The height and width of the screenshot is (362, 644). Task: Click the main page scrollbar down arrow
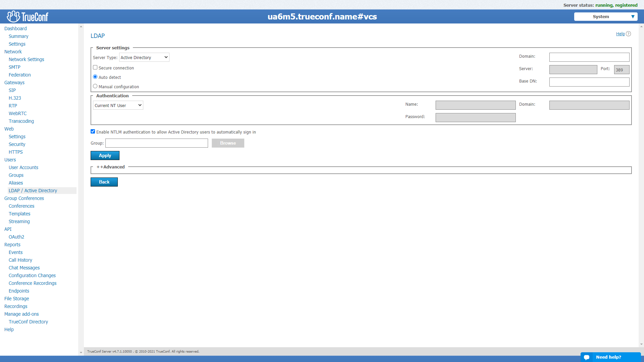[641, 344]
